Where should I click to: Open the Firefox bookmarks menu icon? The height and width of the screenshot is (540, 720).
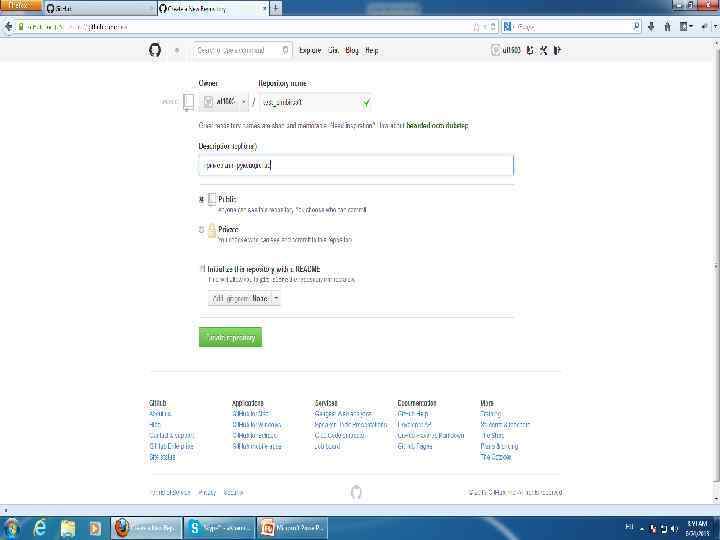tap(686, 27)
